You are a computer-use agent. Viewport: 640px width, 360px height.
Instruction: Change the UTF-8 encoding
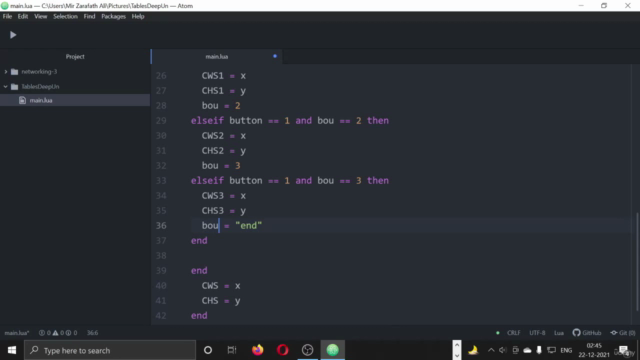click(537, 333)
